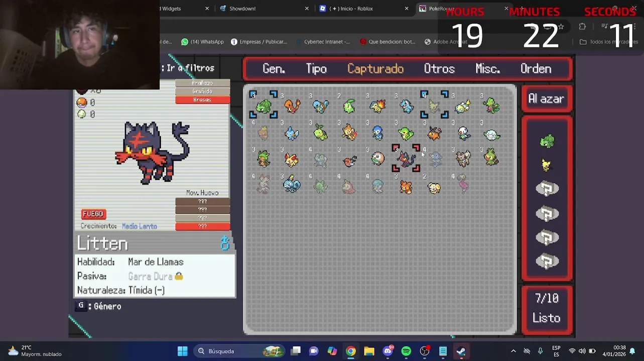The width and height of the screenshot is (644, 361).
Task: Pick Piplup in the starter grid
Action: 377,133
